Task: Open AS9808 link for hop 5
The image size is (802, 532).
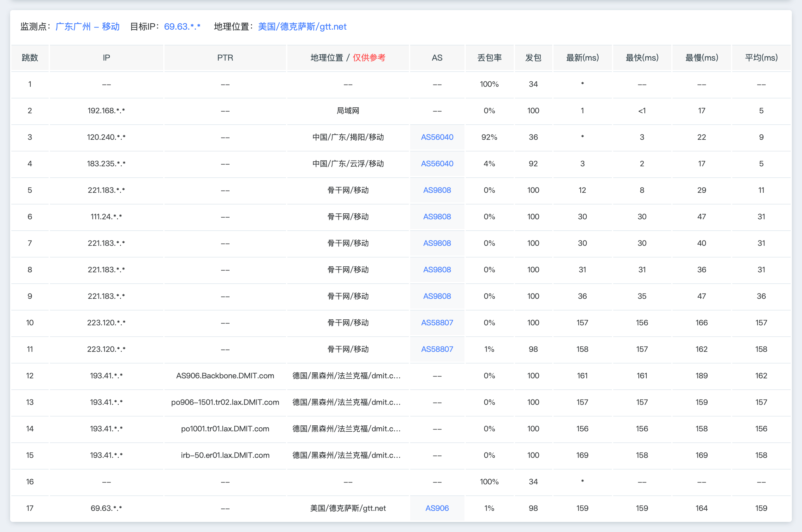Action: click(x=437, y=190)
